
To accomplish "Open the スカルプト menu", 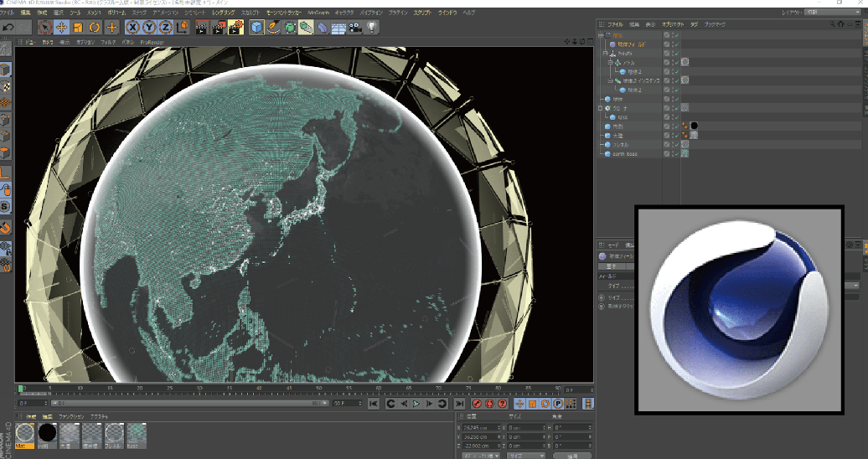I will 251,13.
